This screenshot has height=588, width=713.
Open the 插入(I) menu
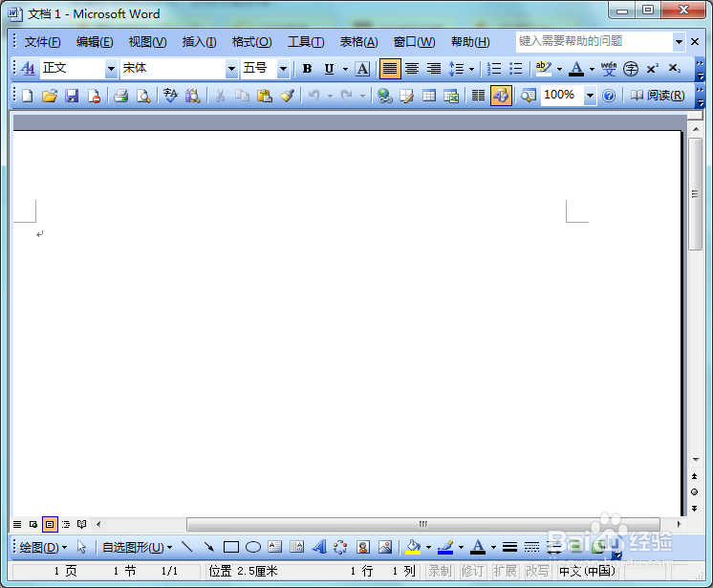[199, 42]
